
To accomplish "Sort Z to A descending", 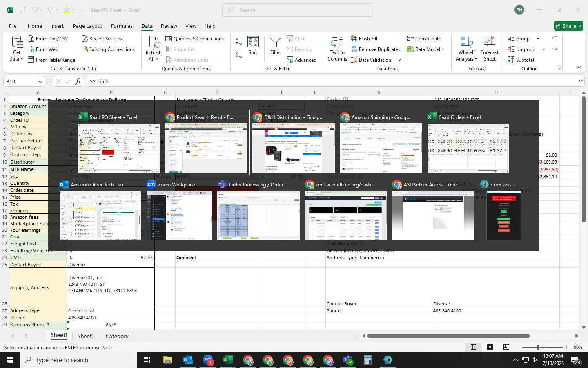I will [x=239, y=54].
